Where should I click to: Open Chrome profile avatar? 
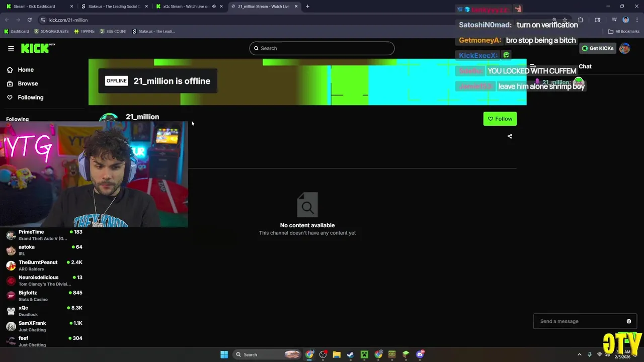coord(625,20)
